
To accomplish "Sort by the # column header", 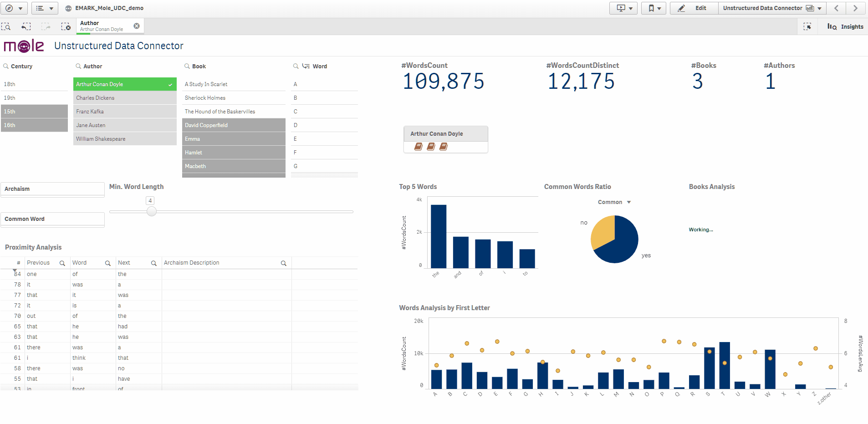I will click(x=18, y=263).
